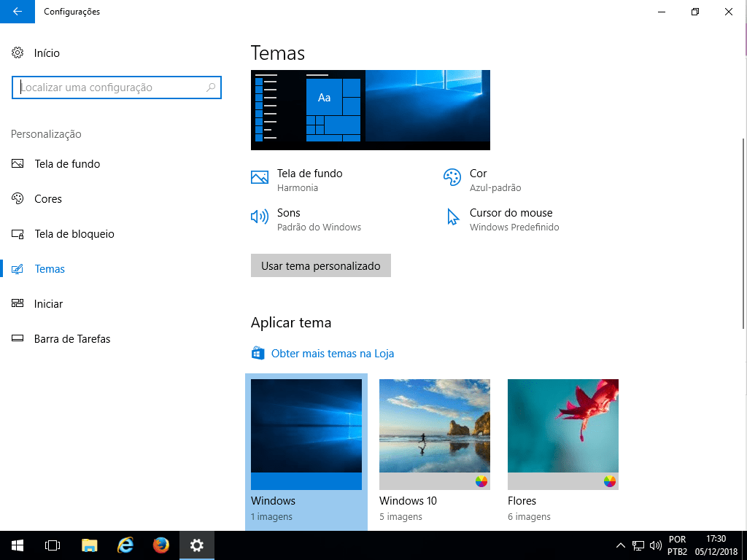Click the Store bag icon
The height and width of the screenshot is (560, 747).
point(258,354)
